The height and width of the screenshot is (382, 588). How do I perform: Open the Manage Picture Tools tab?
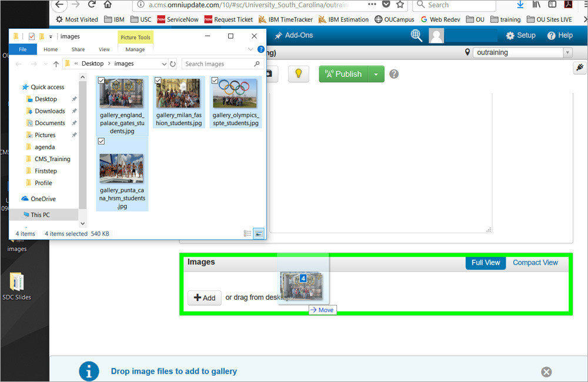tap(135, 49)
